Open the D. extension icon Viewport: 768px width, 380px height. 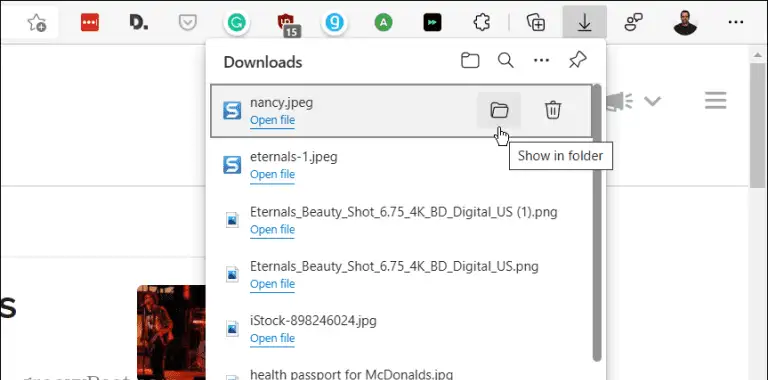click(x=139, y=23)
